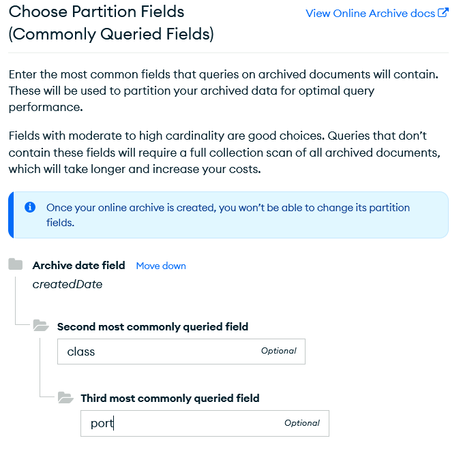Click the paragraph about moderate to high cardinality
Screen dimensions: 476x451
pyautogui.click(x=227, y=152)
